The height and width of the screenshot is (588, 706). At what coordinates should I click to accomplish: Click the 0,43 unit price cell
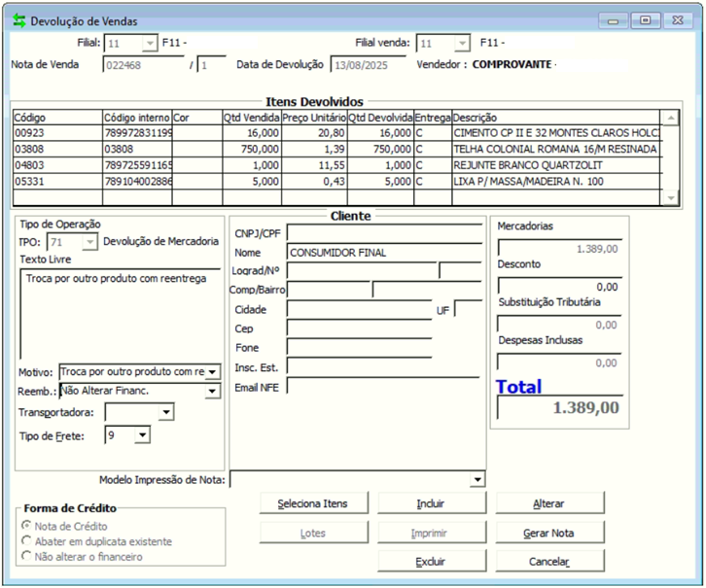(314, 182)
